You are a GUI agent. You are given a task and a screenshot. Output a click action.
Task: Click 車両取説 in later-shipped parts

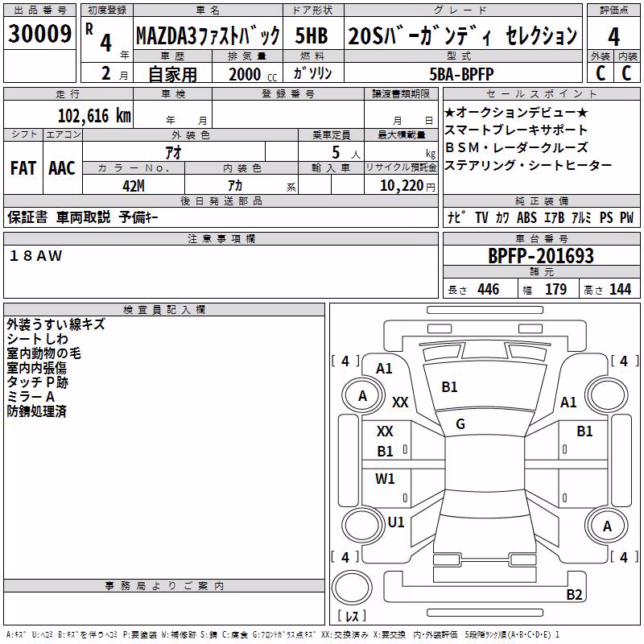[x=84, y=217]
